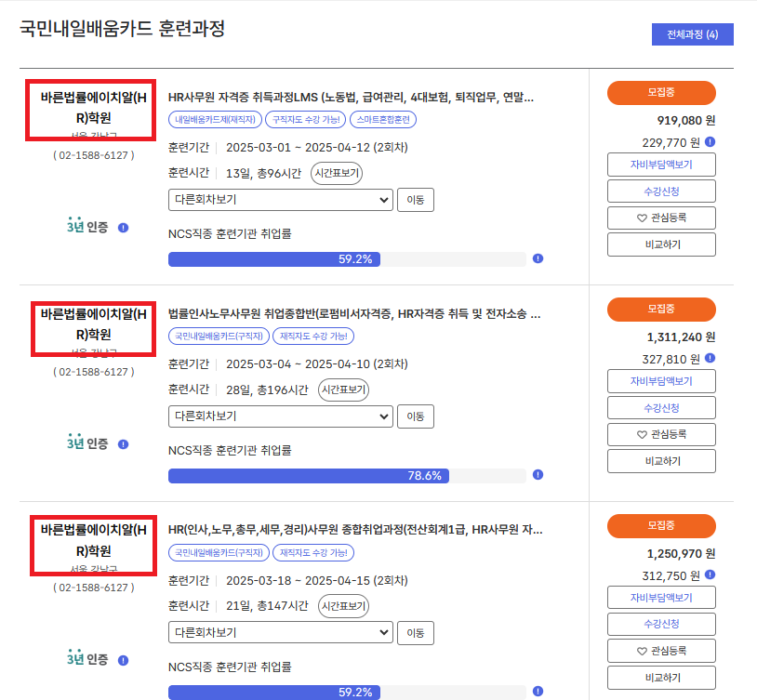Expand 다른회차보기 dropdown for HR 종합취업과정 course
The height and width of the screenshot is (700, 757).
tap(281, 633)
